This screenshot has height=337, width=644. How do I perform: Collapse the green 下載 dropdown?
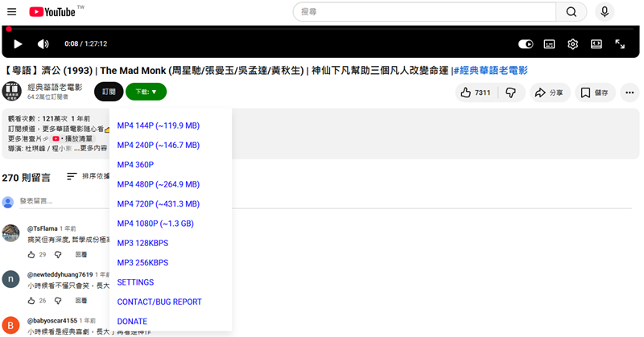click(147, 92)
